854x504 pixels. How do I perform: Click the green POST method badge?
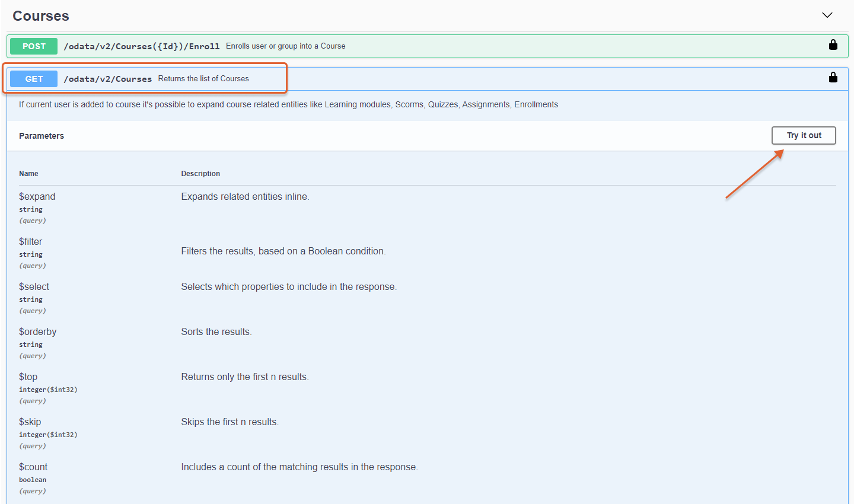pyautogui.click(x=34, y=46)
